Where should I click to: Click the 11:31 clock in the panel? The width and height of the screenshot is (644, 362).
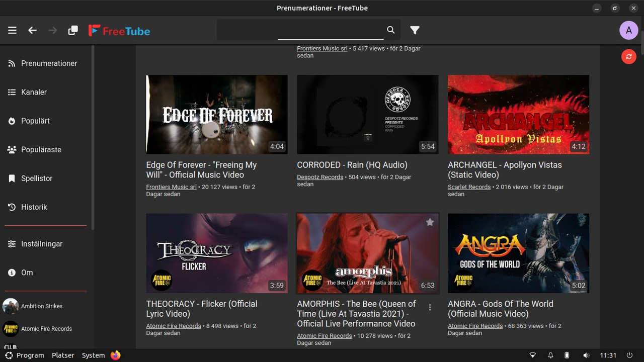coord(608,355)
